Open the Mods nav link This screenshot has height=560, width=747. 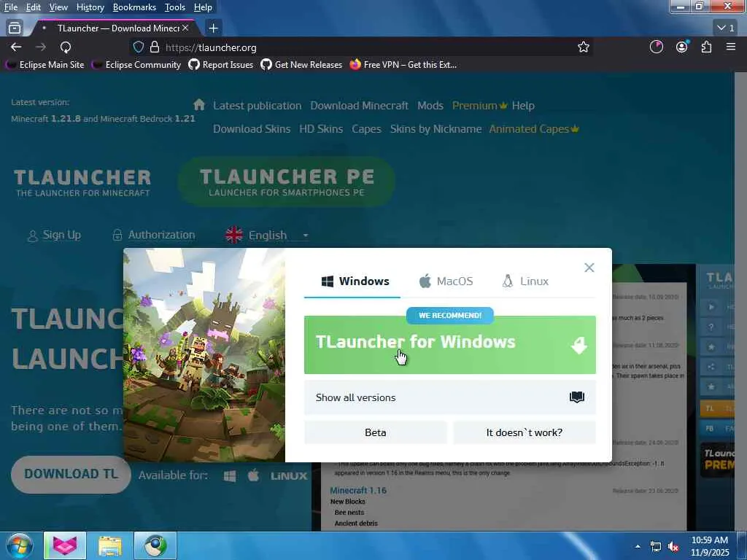[x=430, y=105]
